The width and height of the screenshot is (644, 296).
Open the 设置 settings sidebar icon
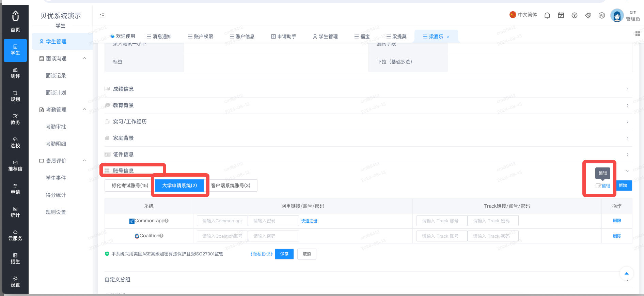pyautogui.click(x=15, y=282)
